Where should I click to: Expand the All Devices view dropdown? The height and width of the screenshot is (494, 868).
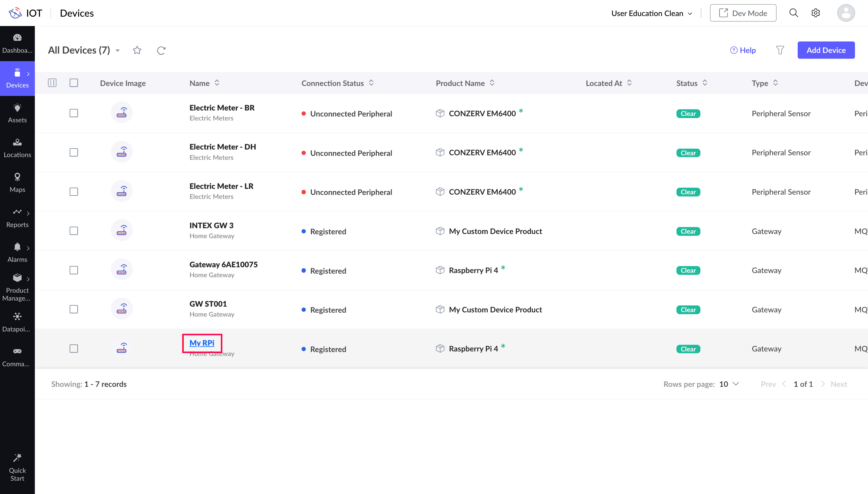coord(118,51)
